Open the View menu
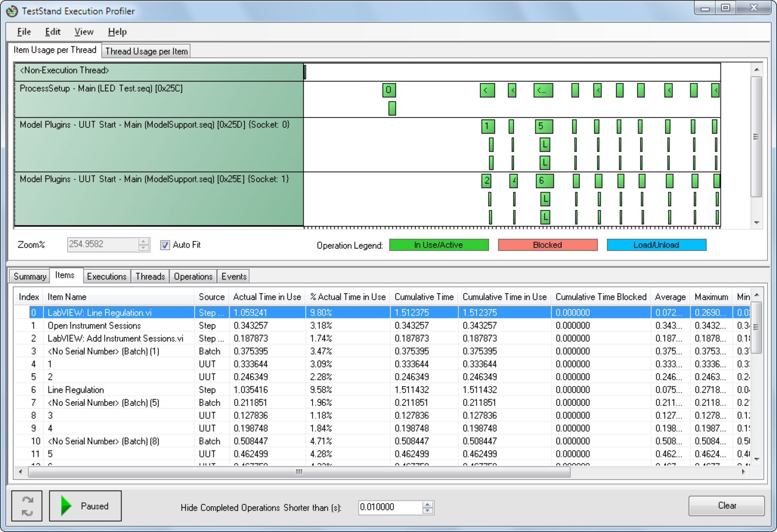This screenshot has height=532, width=777. [84, 32]
